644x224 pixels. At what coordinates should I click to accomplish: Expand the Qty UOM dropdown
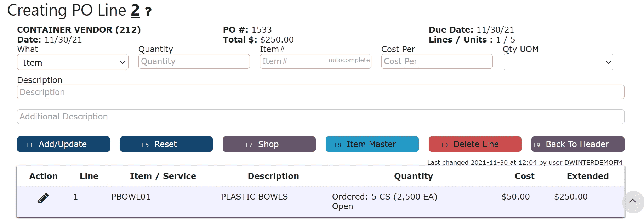(x=558, y=62)
